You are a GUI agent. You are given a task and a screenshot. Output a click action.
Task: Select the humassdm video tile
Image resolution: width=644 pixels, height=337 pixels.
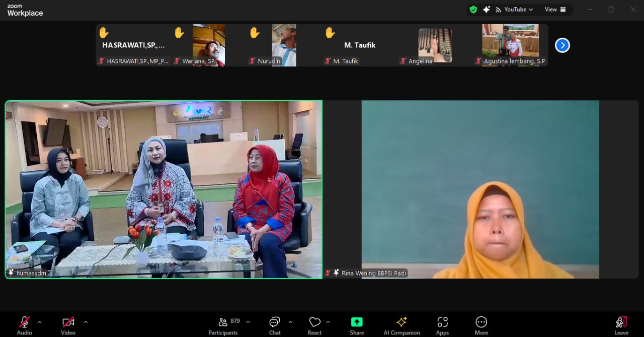click(164, 189)
